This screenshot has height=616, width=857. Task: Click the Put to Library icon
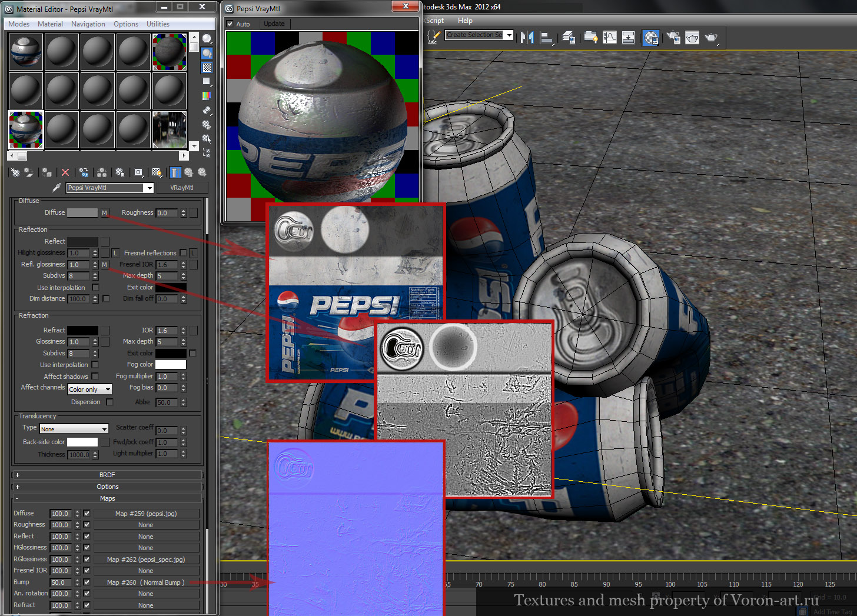(120, 172)
